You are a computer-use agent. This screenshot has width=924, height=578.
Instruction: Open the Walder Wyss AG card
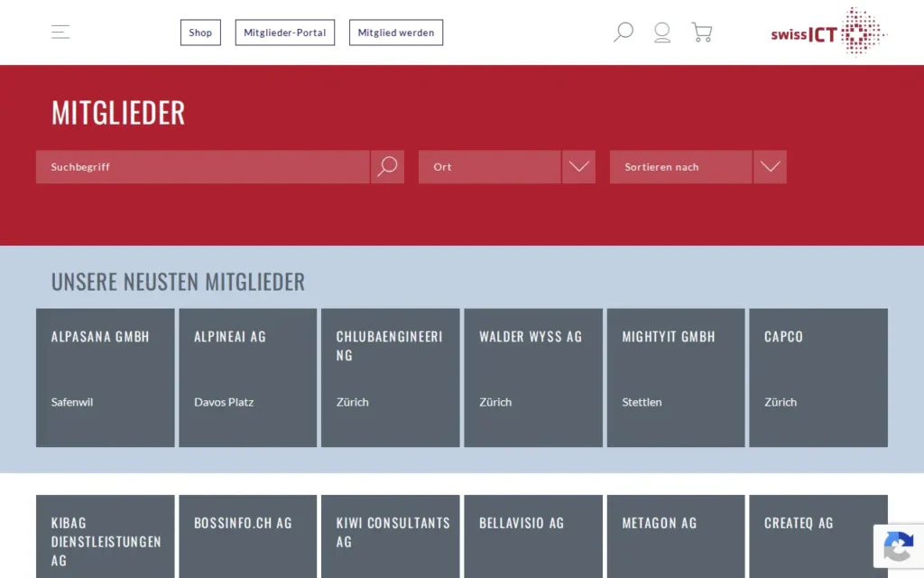533,378
